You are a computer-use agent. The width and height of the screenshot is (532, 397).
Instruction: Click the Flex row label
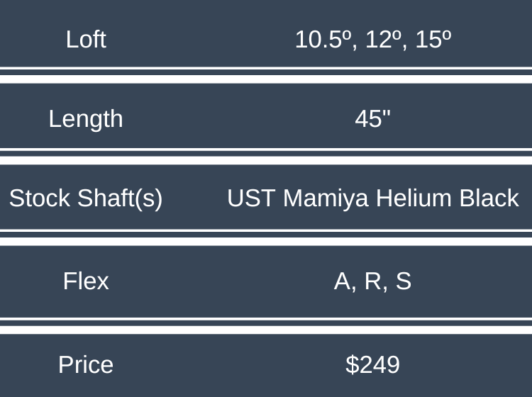click(x=86, y=281)
